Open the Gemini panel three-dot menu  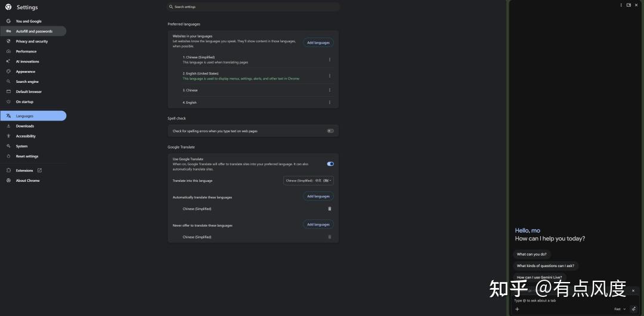pos(621,5)
